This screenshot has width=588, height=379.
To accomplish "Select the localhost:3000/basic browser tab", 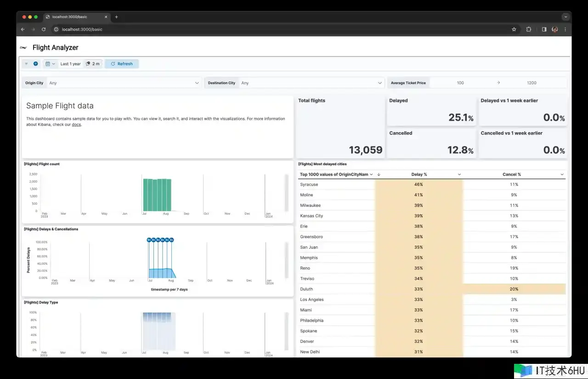I will click(73, 17).
